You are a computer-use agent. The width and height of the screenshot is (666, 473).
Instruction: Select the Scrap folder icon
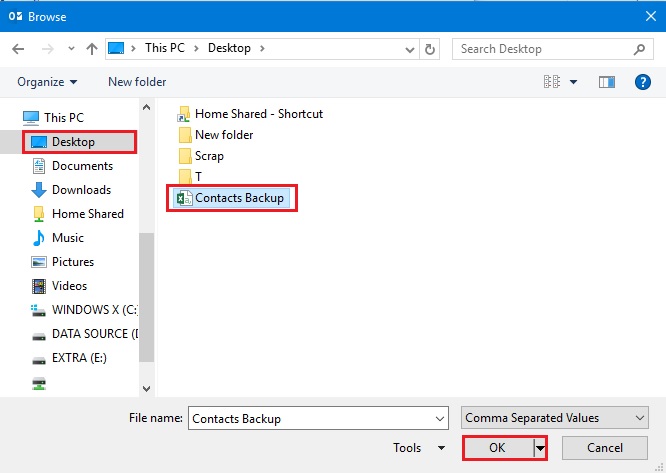pyautogui.click(x=184, y=156)
